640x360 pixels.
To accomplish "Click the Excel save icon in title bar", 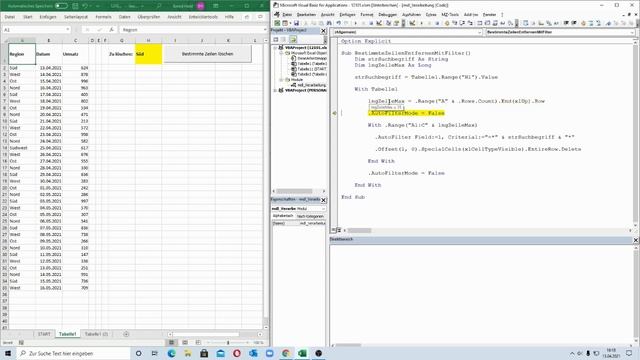I will pos(76,6).
